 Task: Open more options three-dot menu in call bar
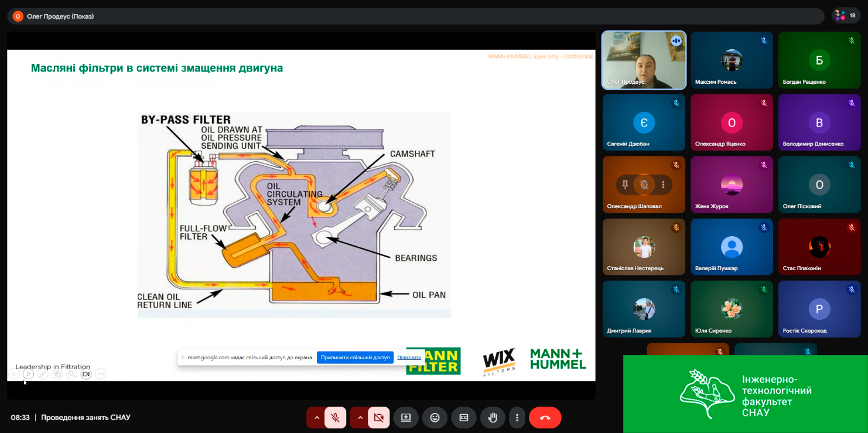[x=517, y=418]
